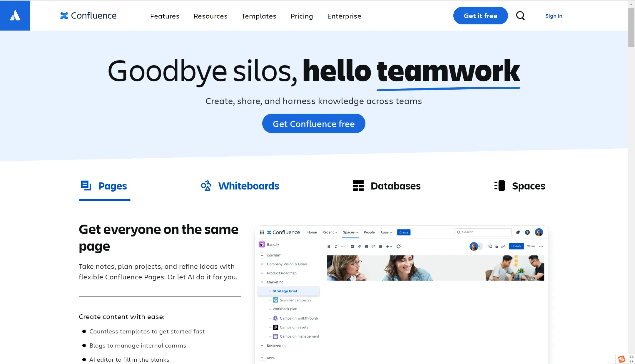Click the Italic icon in the preview editor
Screen dimensions: 635x364
pos(336,246)
